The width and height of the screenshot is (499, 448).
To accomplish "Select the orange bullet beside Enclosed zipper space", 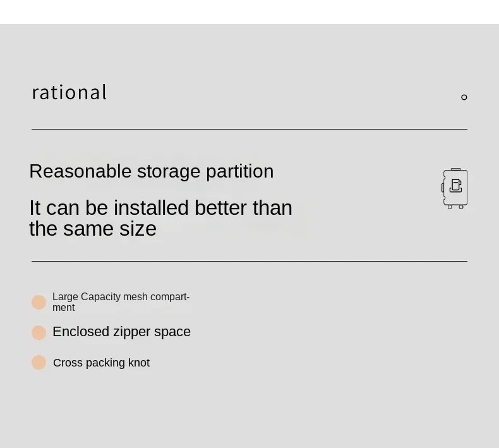I will (39, 332).
